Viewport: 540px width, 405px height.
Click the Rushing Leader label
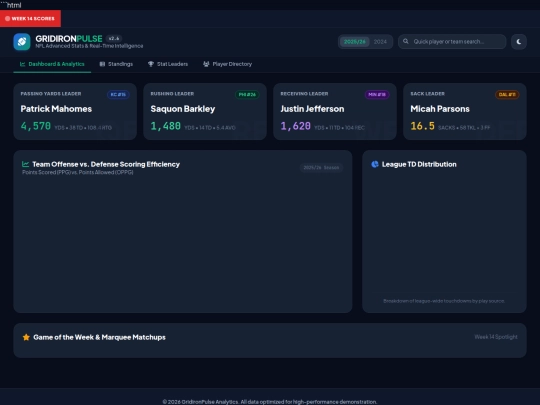pos(172,94)
